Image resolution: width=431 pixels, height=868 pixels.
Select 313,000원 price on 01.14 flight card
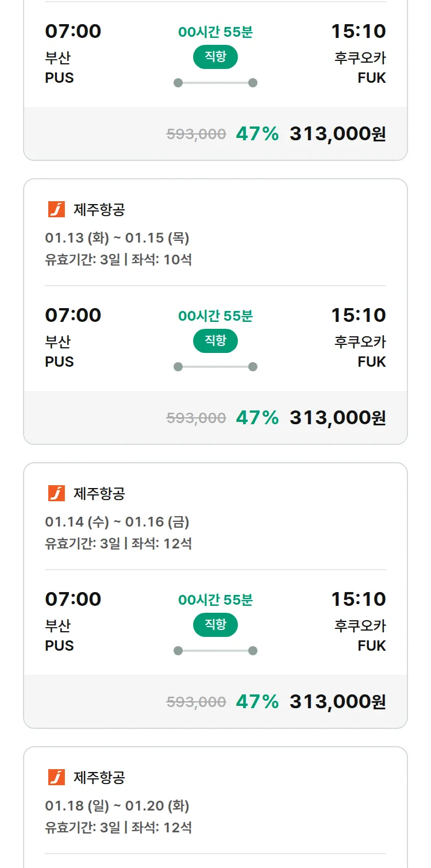[x=337, y=702]
